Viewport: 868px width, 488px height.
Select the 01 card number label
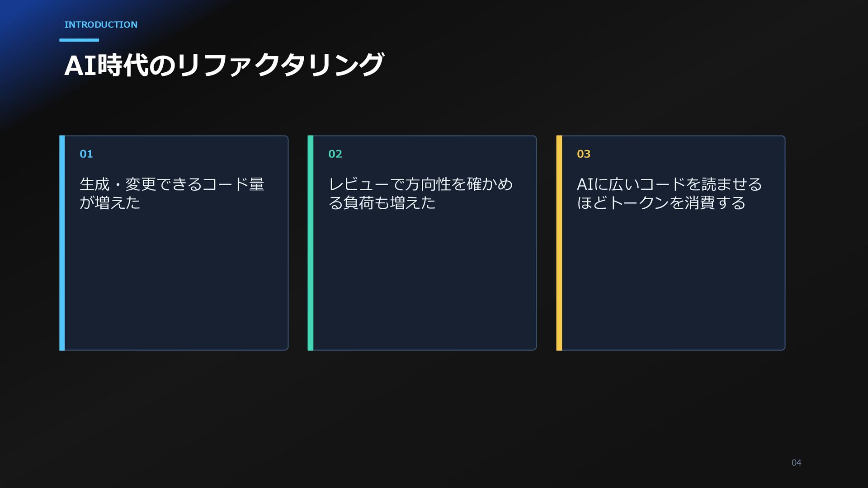coord(86,154)
